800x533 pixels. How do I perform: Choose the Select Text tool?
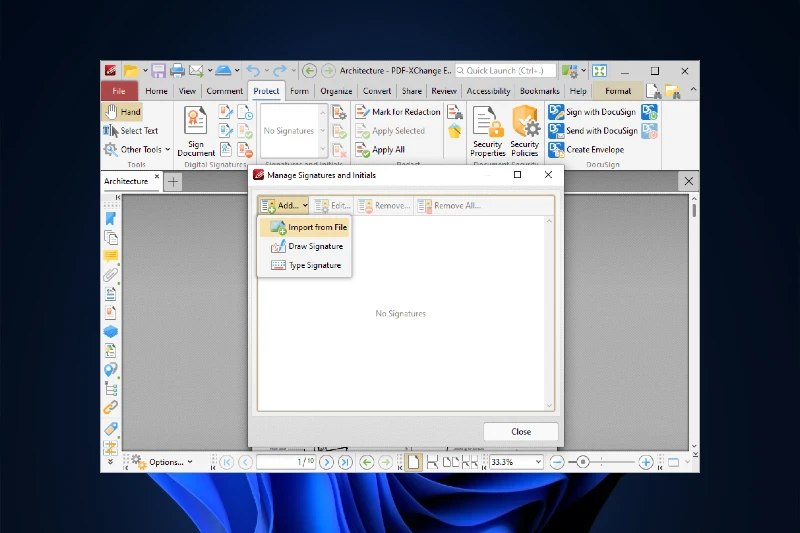pos(131,131)
